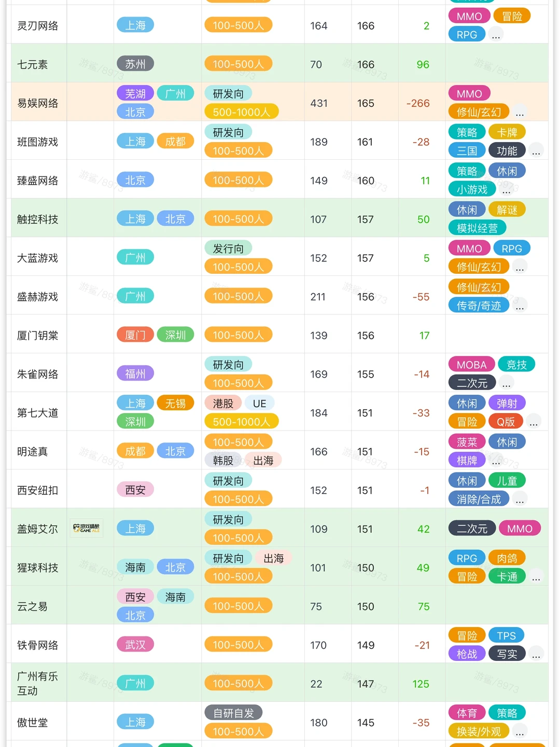
Task: Select company name 云之易
Action: [32, 606]
